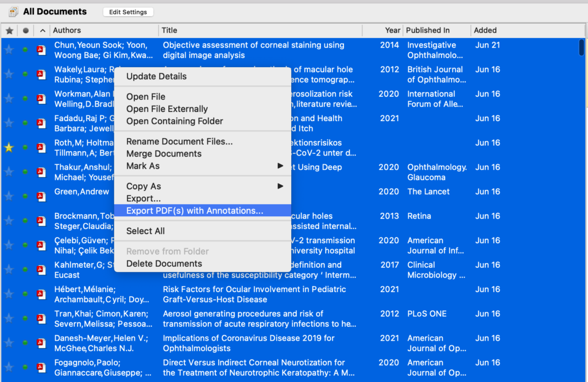Click the PDF icon on the Chun 2014 row
The width and height of the screenshot is (588, 382).
[x=40, y=50]
